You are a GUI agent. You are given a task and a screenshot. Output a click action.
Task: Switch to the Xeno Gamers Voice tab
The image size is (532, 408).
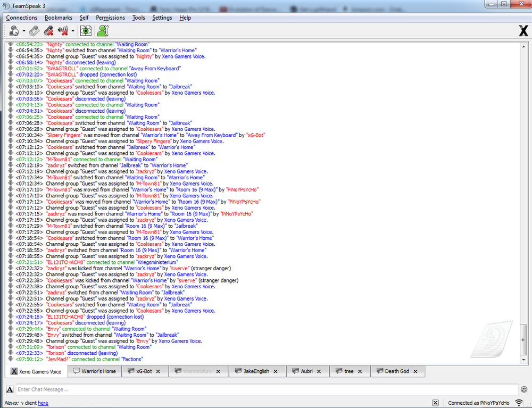point(36,372)
